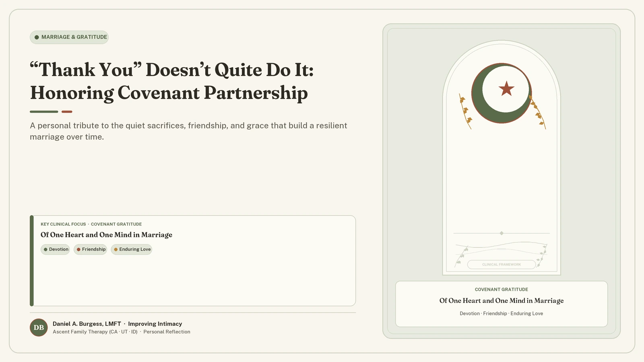The width and height of the screenshot is (644, 362).
Task: Click the golden leaf sprig left of crescent
Action: pos(465,111)
